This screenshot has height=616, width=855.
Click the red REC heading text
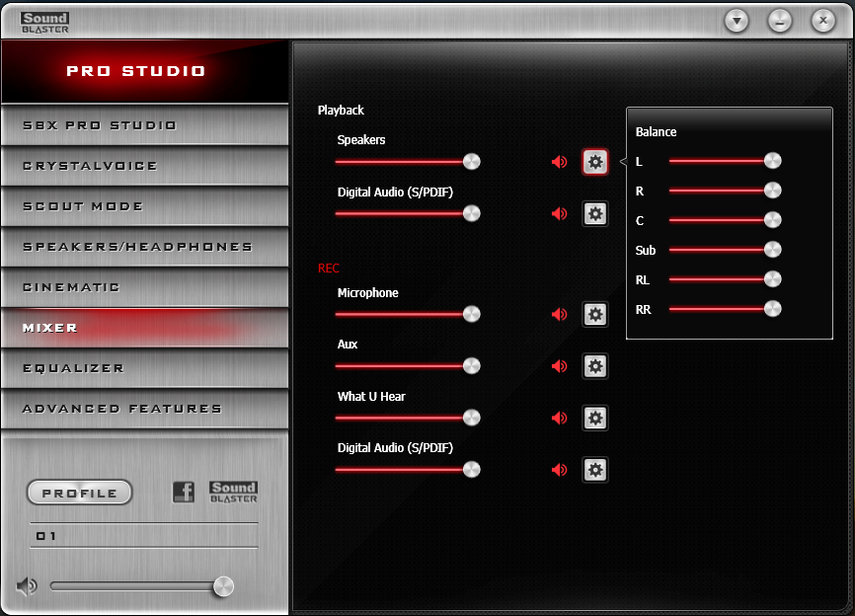(x=328, y=269)
